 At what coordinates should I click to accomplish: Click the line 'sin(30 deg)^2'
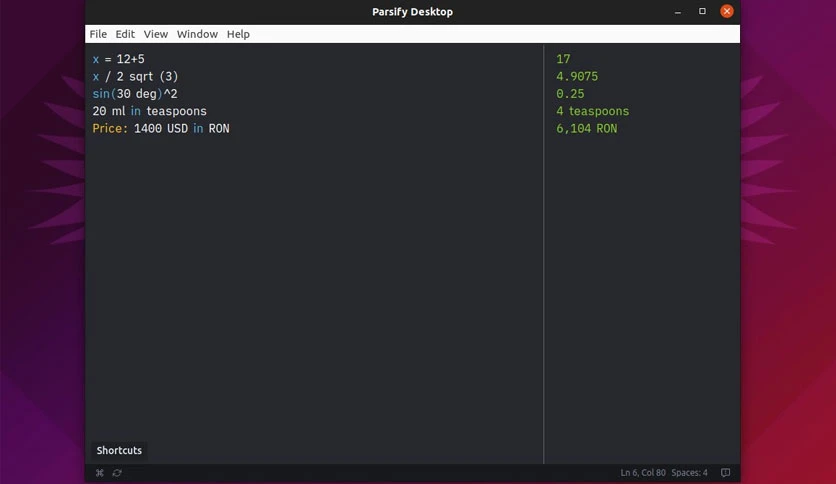[x=135, y=94]
